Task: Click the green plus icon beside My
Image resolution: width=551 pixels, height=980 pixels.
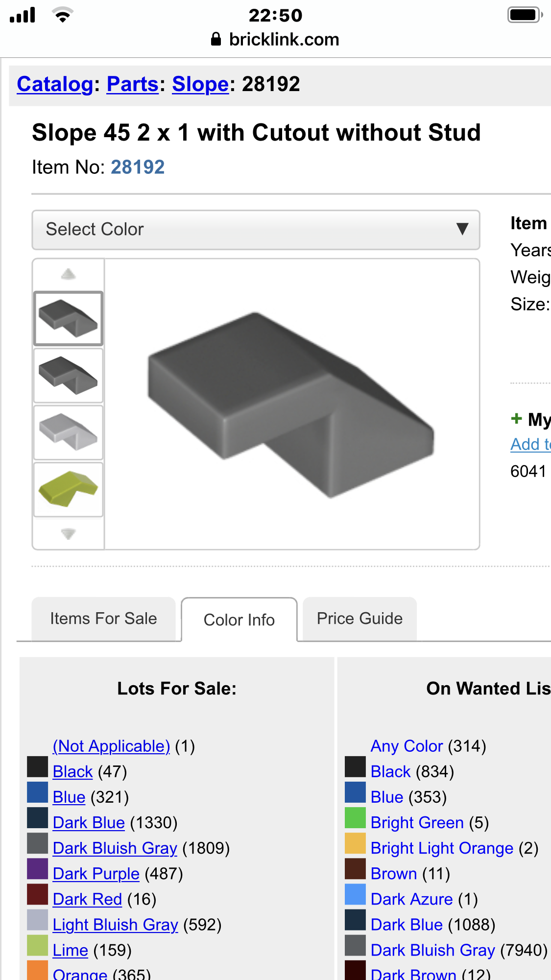Action: [x=516, y=419]
